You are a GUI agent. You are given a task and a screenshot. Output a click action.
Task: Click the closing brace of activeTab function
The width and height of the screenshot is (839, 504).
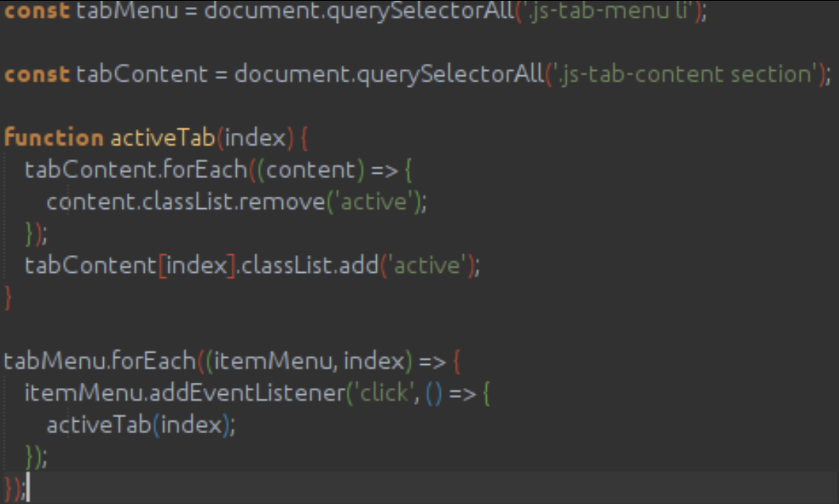[8, 297]
